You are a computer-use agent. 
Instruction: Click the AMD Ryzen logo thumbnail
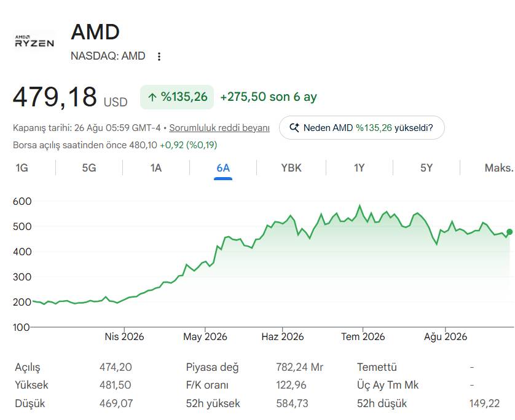click(x=34, y=41)
